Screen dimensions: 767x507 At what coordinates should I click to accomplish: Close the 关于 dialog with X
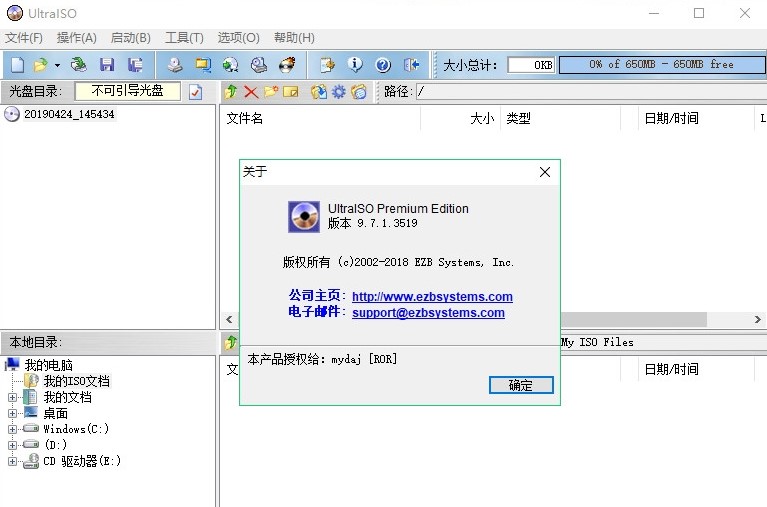pyautogui.click(x=545, y=172)
